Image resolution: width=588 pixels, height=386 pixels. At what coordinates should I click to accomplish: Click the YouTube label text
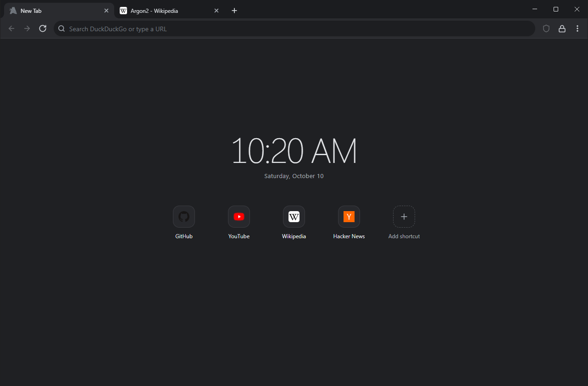(x=239, y=236)
